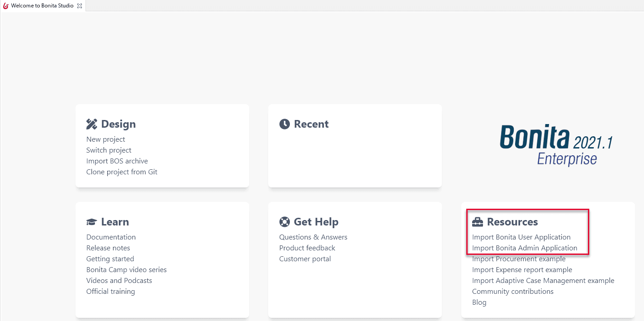Choose Import BOS archive
Viewport: 644px width, 321px height.
(x=117, y=161)
